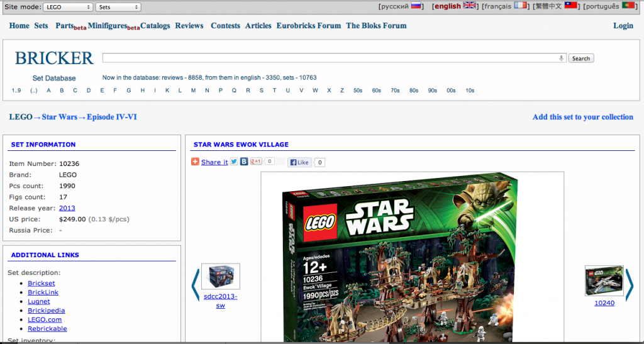Viewport: 644px width, 344px height.
Task: Open the LEGO.com link
Action: (45, 319)
